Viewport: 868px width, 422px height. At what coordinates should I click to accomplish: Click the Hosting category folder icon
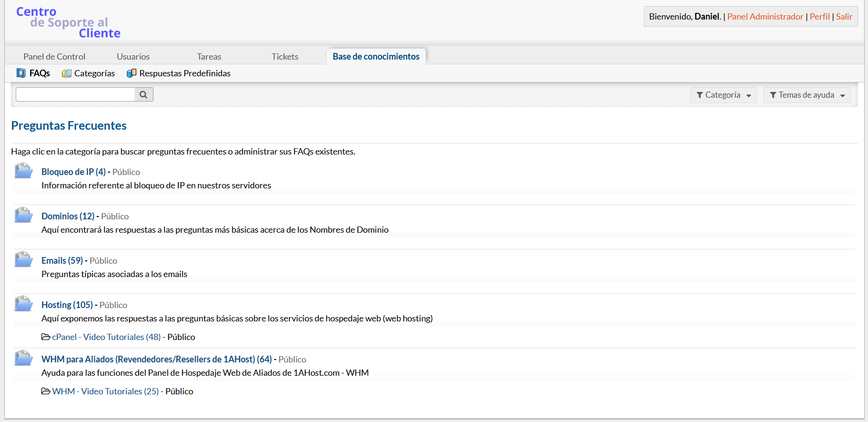click(23, 304)
